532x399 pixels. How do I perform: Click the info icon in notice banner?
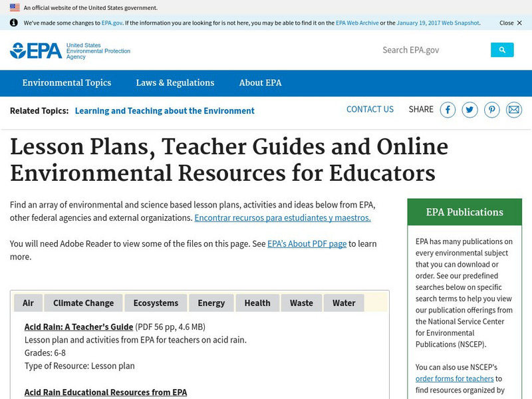(x=14, y=23)
